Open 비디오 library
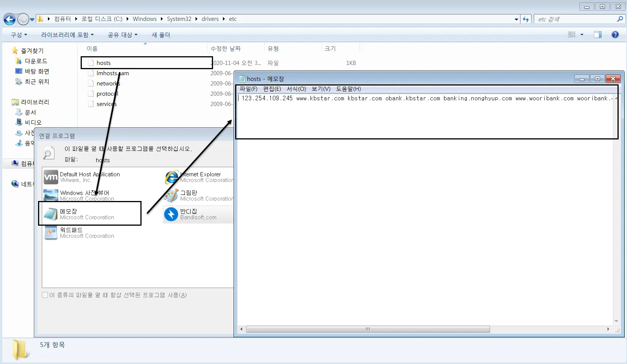The image size is (627, 364). coord(33,122)
